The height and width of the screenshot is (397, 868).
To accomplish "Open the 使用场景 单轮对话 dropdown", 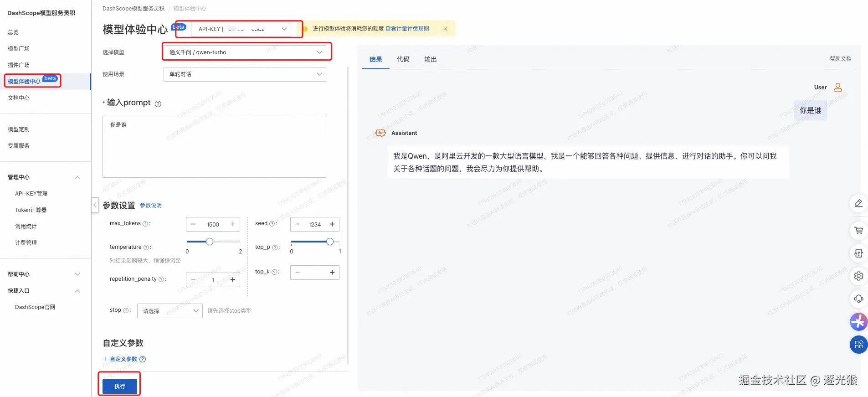I will 245,74.
